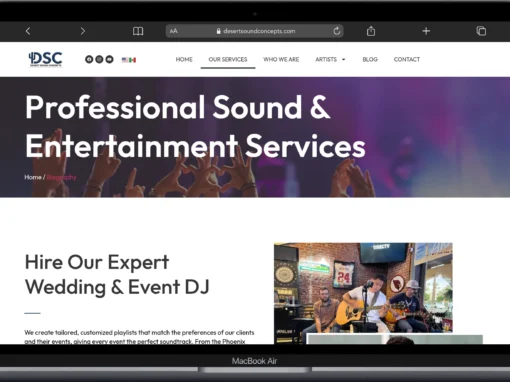The width and height of the screenshot is (510, 382).
Task: Click the Professional Sound & Entertainment Services heading
Action: click(195, 126)
